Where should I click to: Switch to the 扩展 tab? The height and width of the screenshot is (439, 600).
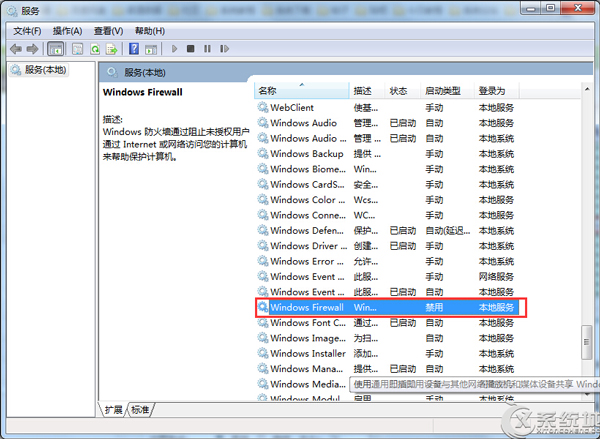coord(114,410)
